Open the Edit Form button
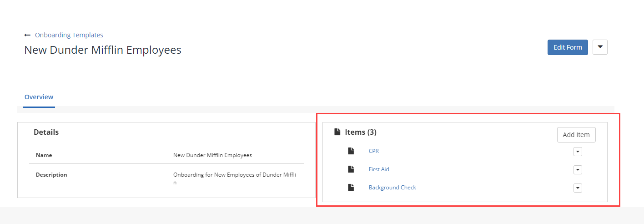The image size is (644, 224). click(x=568, y=47)
